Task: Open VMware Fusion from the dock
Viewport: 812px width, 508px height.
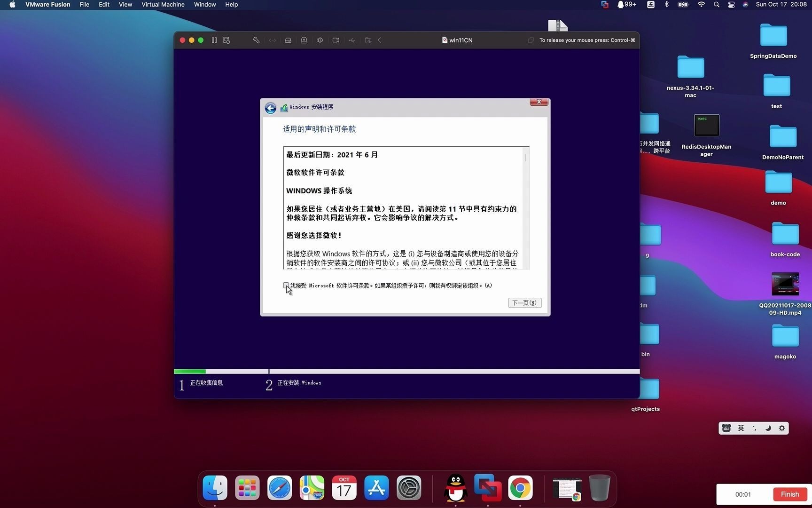Action: (488, 488)
